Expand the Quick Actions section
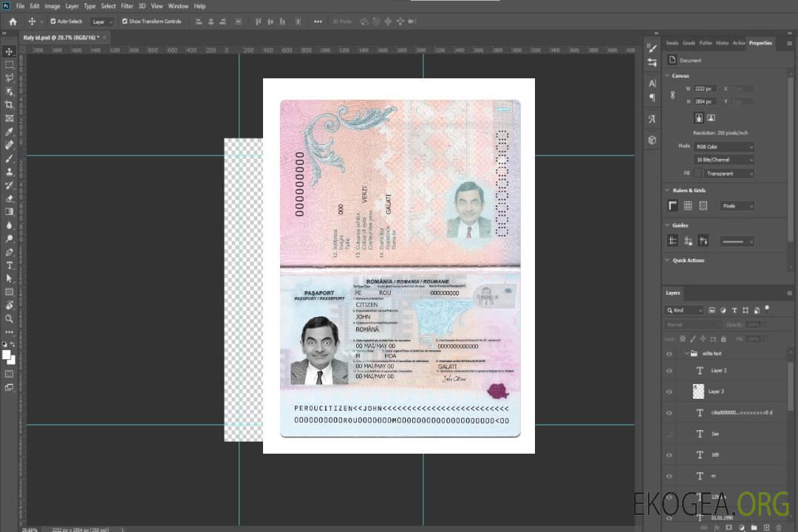The height and width of the screenshot is (532, 798). coord(667,260)
